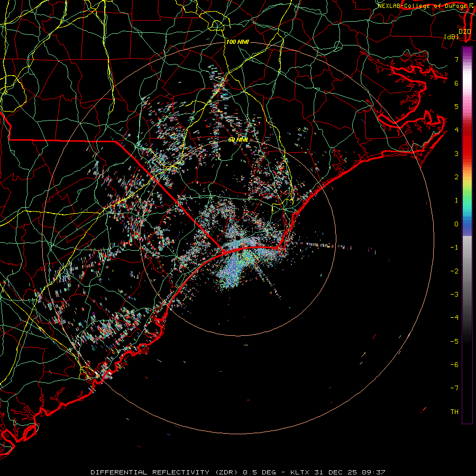Screen dimensions: 476x476
Task: Click the blue segment of the color bar
Action: [467, 226]
